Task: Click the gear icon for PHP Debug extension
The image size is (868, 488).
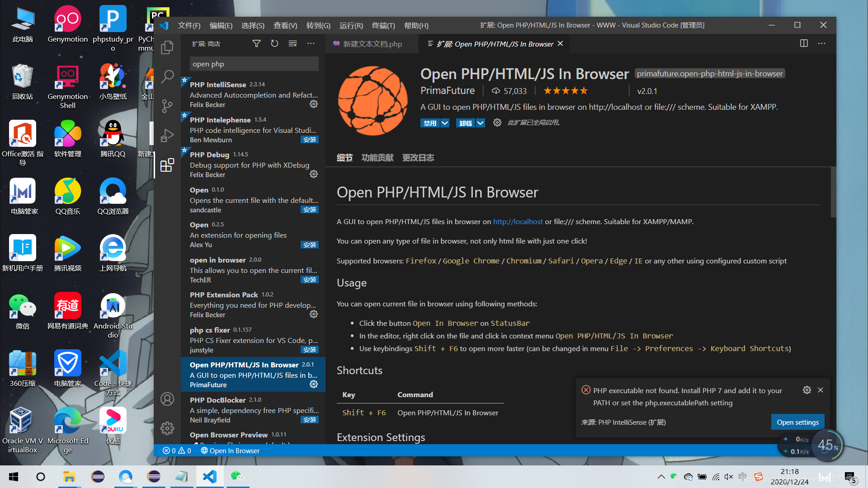Action: [x=313, y=174]
